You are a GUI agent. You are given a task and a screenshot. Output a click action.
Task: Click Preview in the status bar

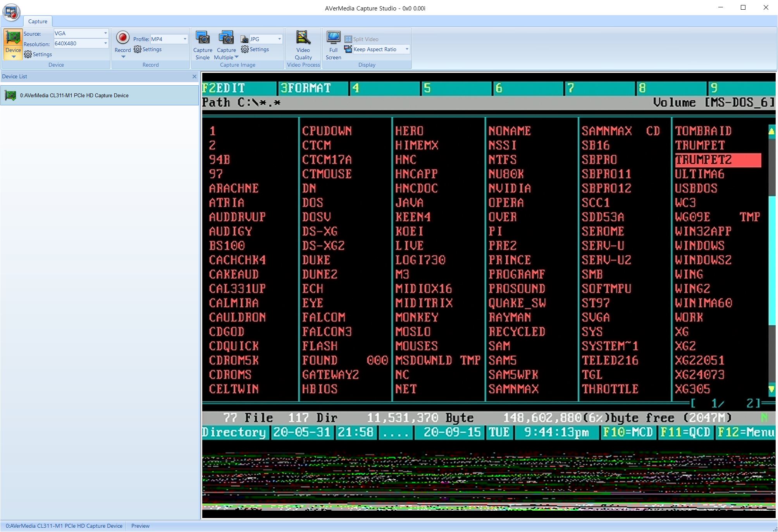click(x=140, y=526)
